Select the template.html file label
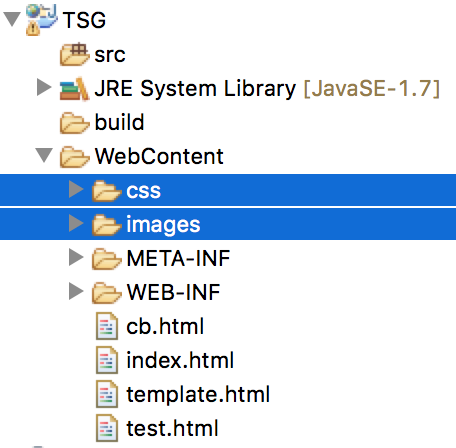The width and height of the screenshot is (456, 448). (198, 395)
